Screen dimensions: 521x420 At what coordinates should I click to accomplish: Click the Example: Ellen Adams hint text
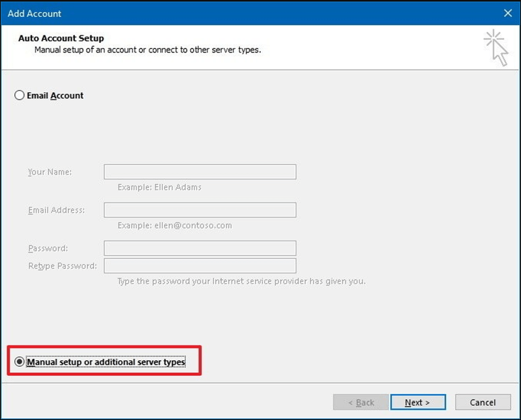(159, 187)
